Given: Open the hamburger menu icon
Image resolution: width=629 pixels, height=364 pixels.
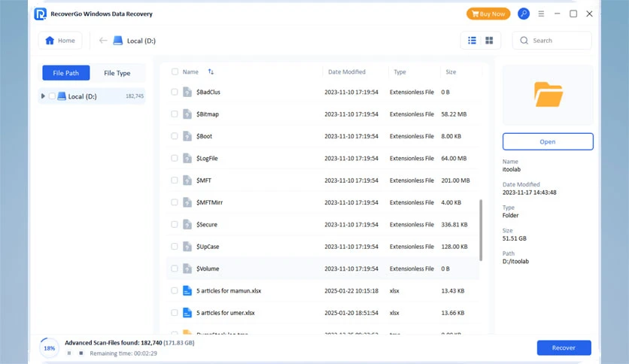Looking at the screenshot, I should (x=541, y=14).
